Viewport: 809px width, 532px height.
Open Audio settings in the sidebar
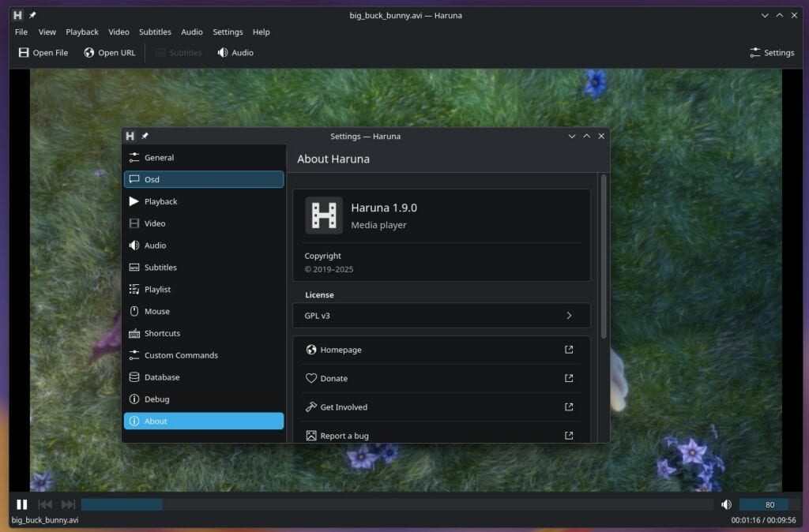click(204, 245)
